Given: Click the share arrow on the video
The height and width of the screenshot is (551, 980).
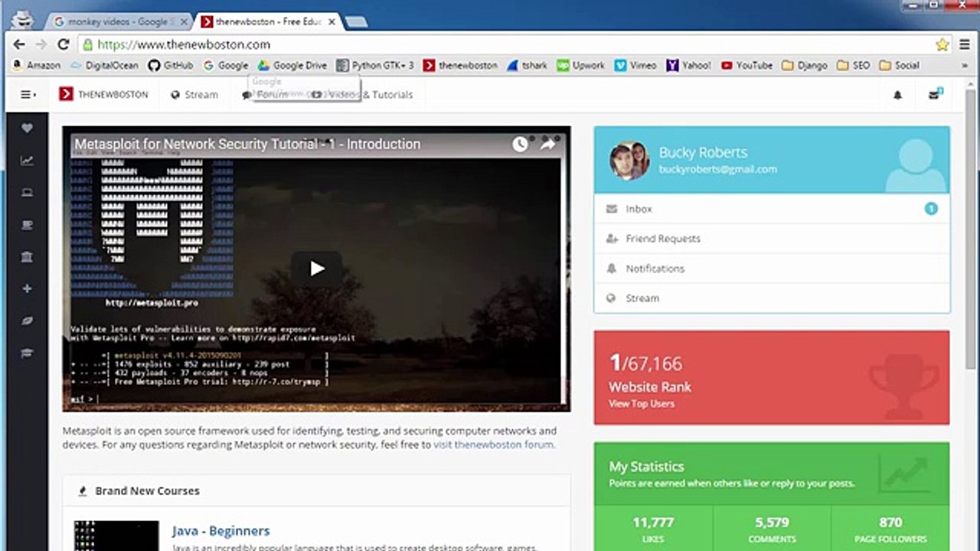Looking at the screenshot, I should click(548, 144).
